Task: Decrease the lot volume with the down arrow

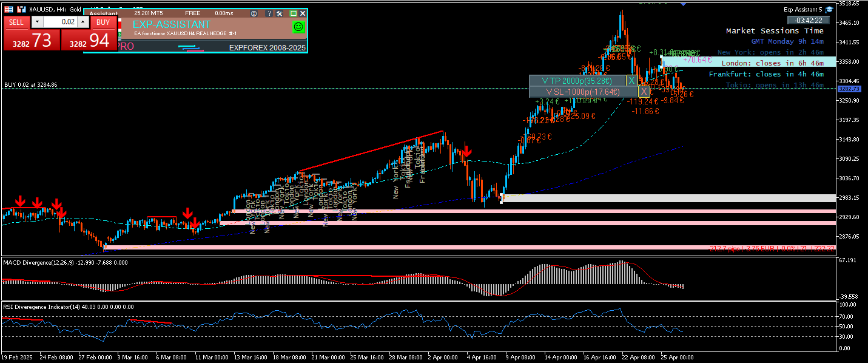Action: 36,22
